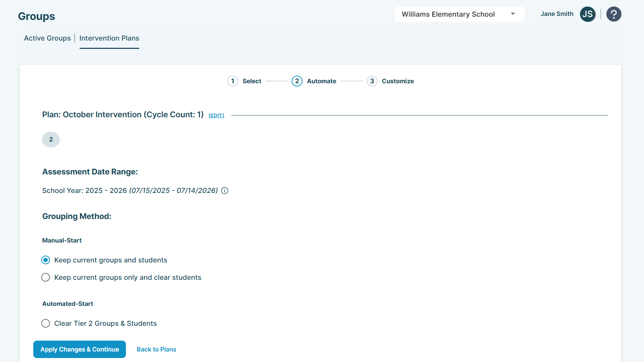Select Clear Tier 2 Groups & Students option
Viewport: 644px width, 362px height.
click(46, 323)
